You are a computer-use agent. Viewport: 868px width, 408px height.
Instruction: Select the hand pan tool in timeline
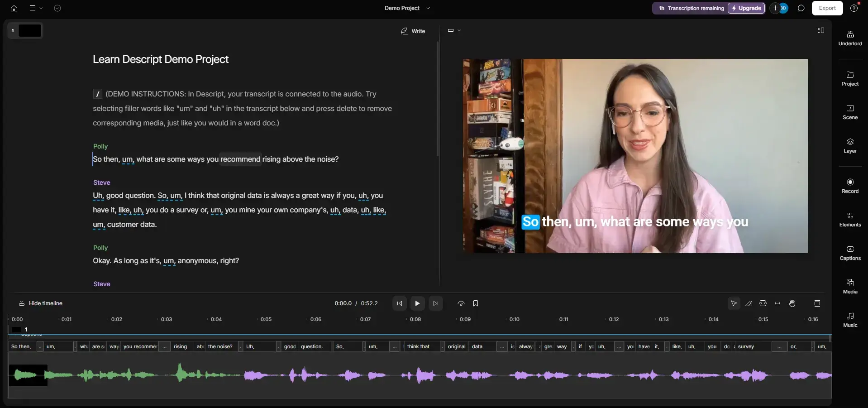(x=792, y=303)
